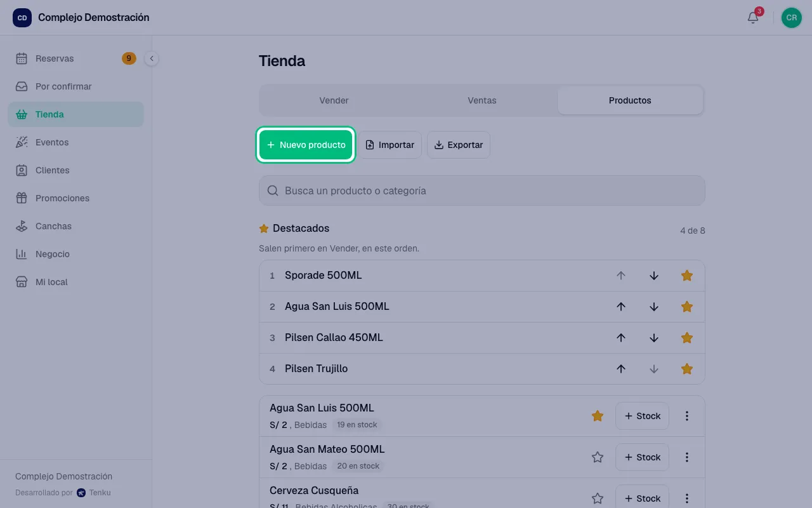This screenshot has height=508, width=812.
Task: Open more options for Agua San Mateo 500ML
Action: [x=687, y=457]
